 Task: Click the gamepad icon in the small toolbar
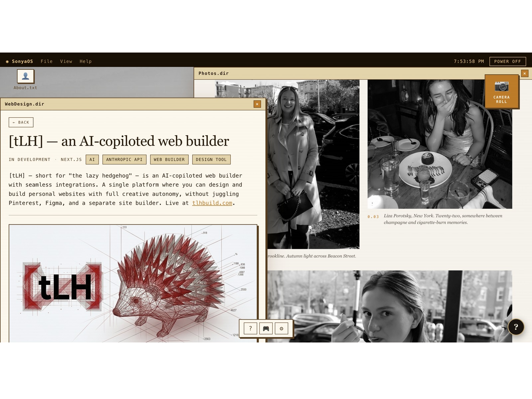[266, 329]
